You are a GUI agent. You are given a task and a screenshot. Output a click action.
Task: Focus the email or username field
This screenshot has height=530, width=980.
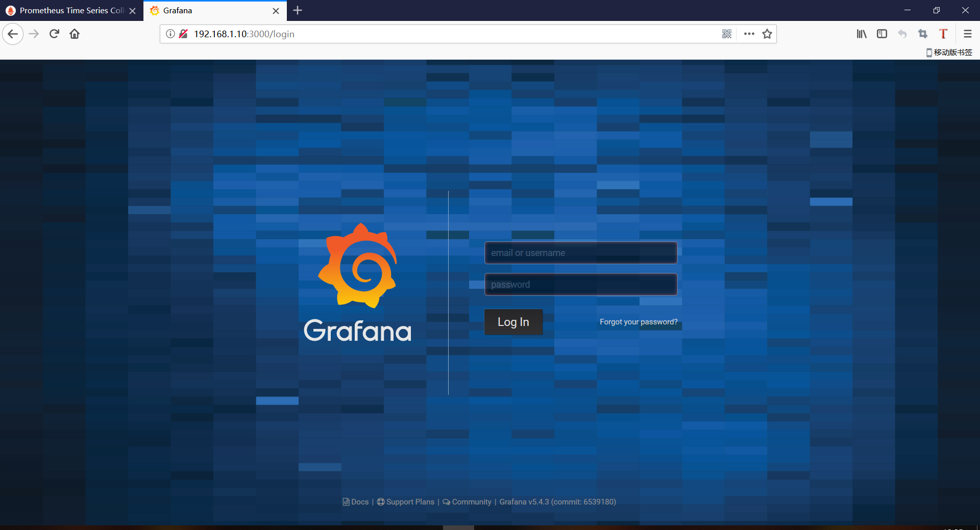pyautogui.click(x=581, y=253)
